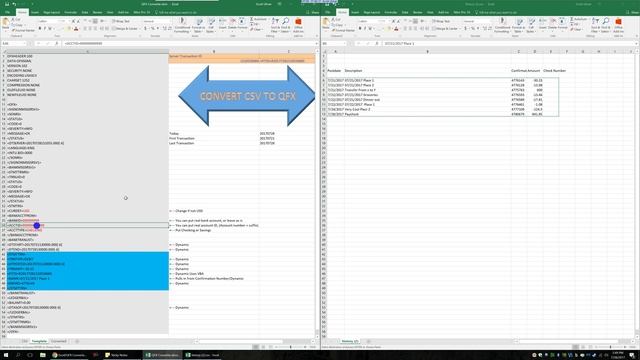Viewport: 640px width, 360px height.
Task: Open Find & Select in the right Excel window
Action: (606, 25)
